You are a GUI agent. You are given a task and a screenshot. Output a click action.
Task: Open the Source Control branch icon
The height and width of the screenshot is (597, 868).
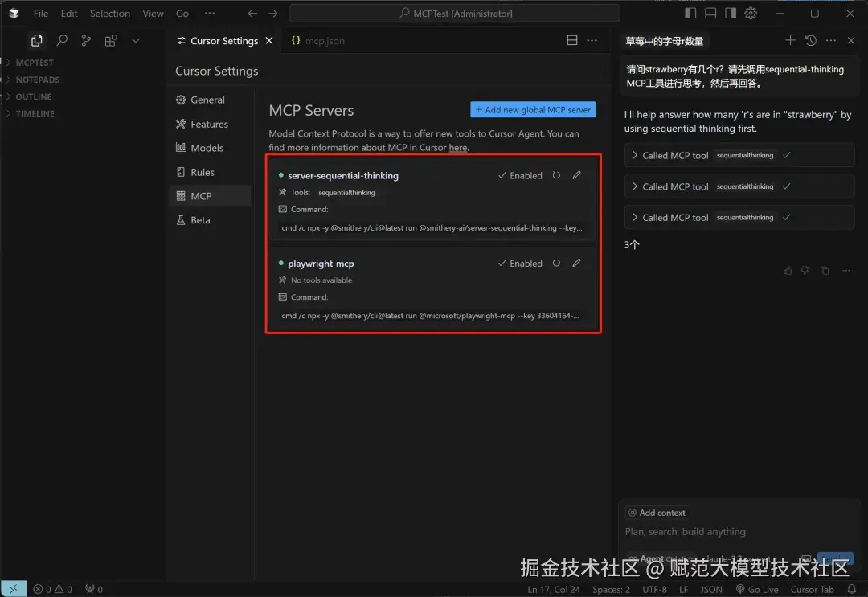[x=86, y=40]
